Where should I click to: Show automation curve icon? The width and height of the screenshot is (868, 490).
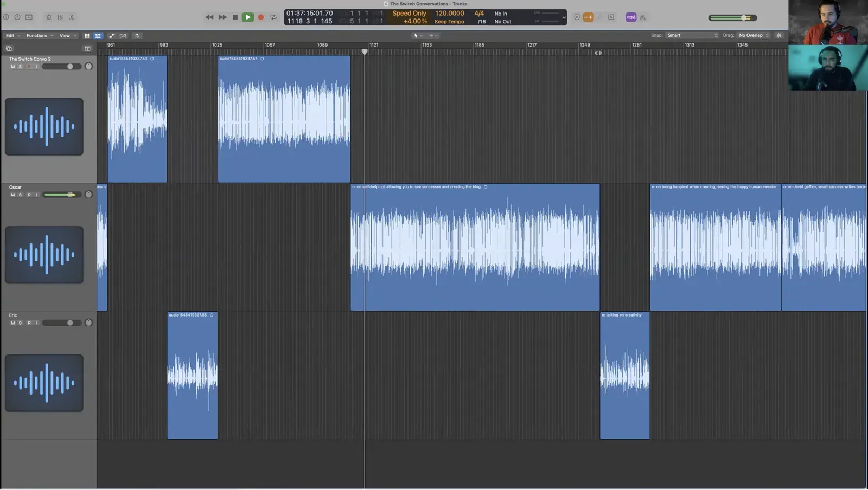pyautogui.click(x=112, y=36)
